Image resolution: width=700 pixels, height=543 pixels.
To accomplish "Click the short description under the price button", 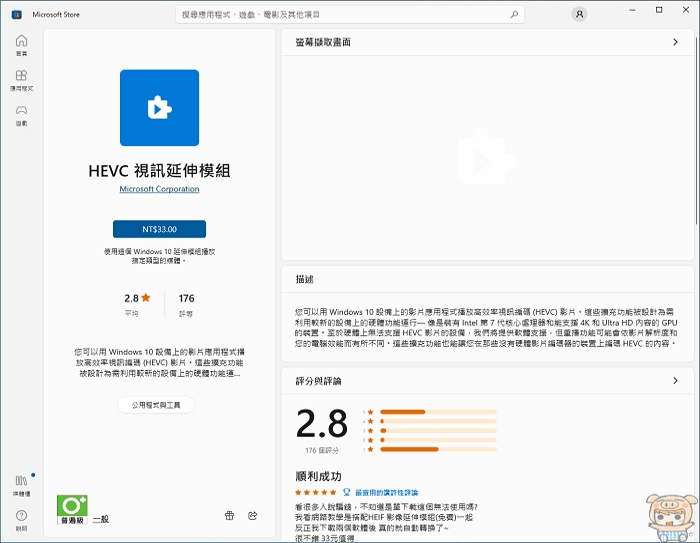I will (x=159, y=256).
